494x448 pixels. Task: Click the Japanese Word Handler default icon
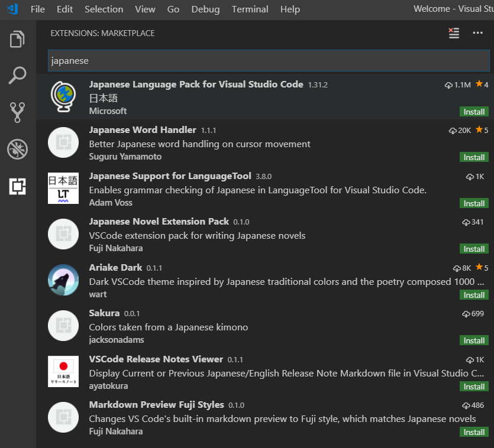tap(63, 142)
